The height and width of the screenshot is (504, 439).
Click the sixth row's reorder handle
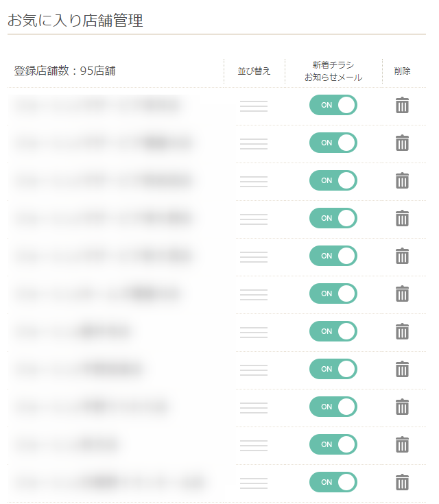coord(254,294)
